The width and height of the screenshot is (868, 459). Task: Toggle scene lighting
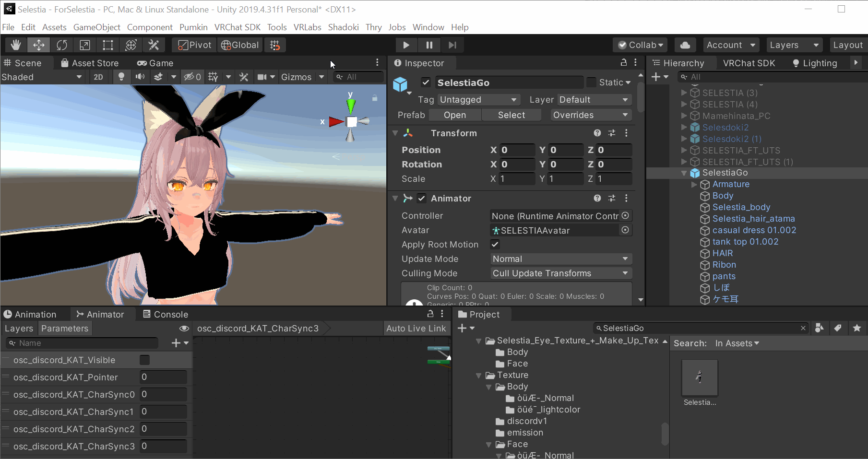pos(121,77)
